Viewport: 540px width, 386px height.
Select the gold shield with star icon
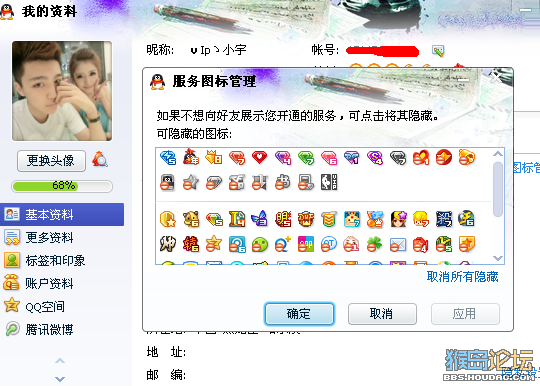(168, 219)
